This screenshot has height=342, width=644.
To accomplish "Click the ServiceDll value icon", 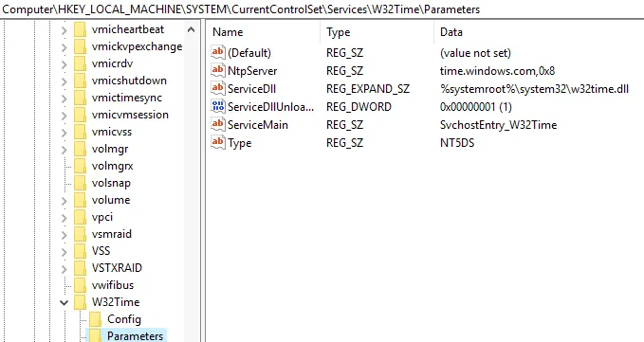I will (x=218, y=88).
